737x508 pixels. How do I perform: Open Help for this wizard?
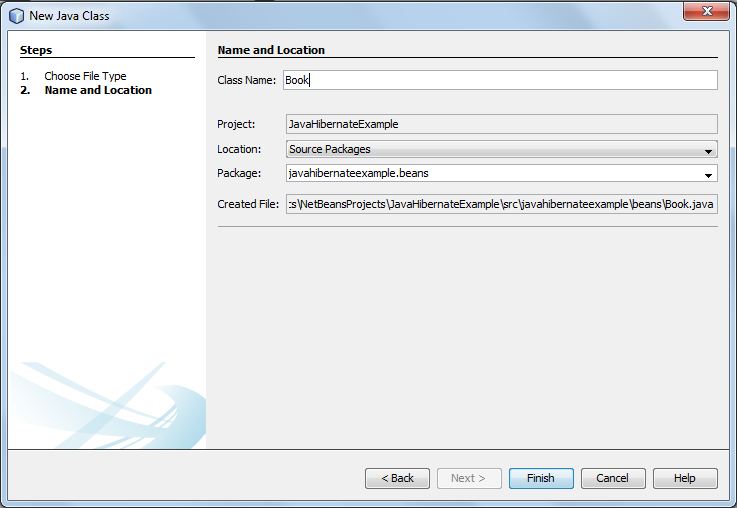[685, 478]
